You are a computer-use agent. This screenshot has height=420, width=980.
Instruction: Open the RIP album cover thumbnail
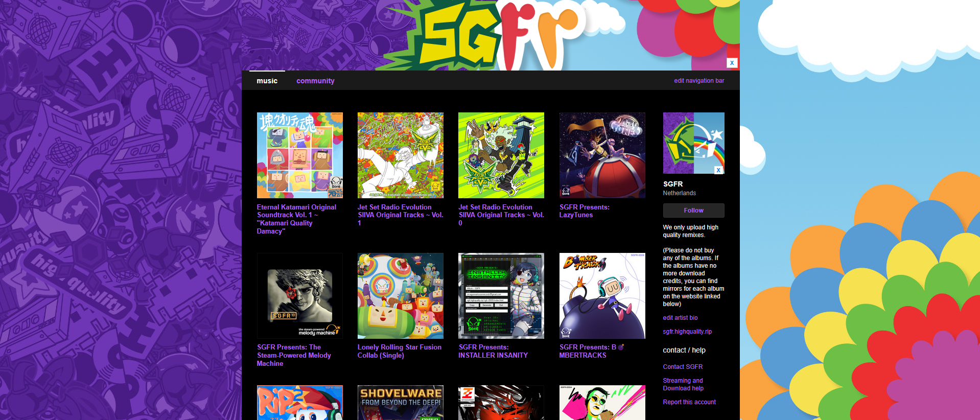click(299, 403)
